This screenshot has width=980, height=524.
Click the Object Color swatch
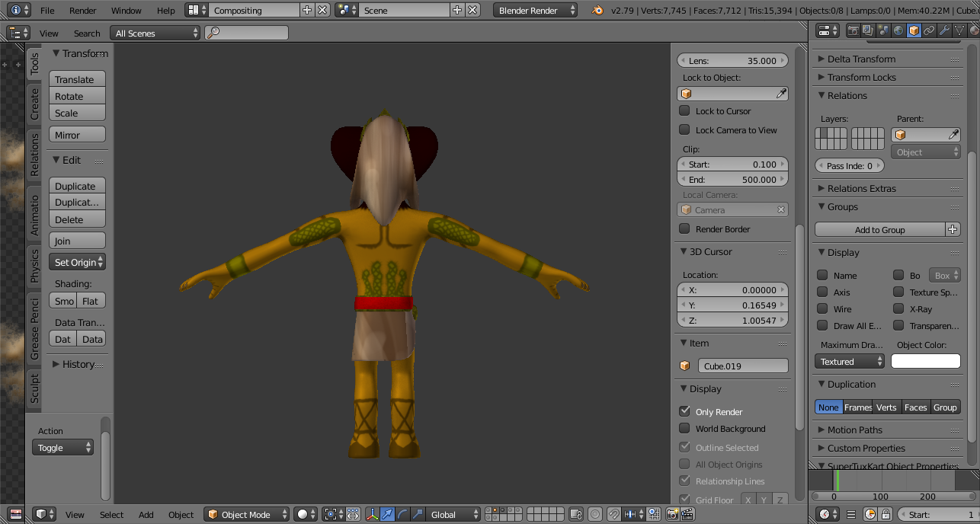coord(925,362)
